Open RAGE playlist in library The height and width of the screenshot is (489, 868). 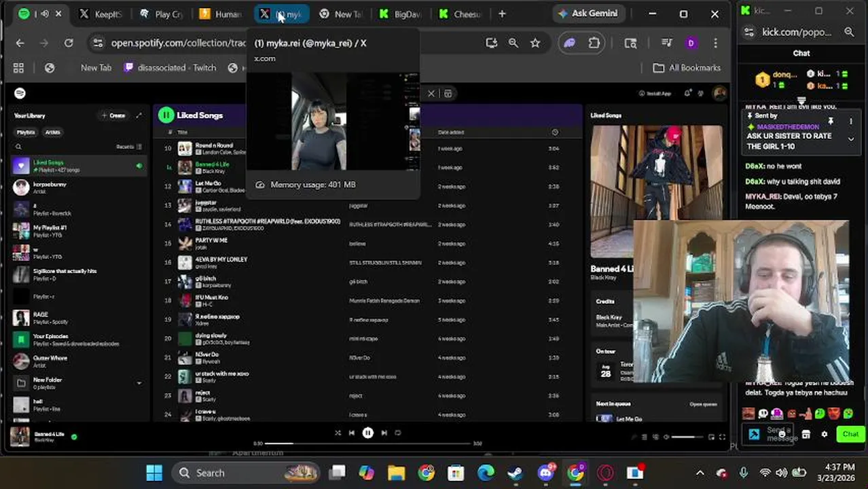79,318
